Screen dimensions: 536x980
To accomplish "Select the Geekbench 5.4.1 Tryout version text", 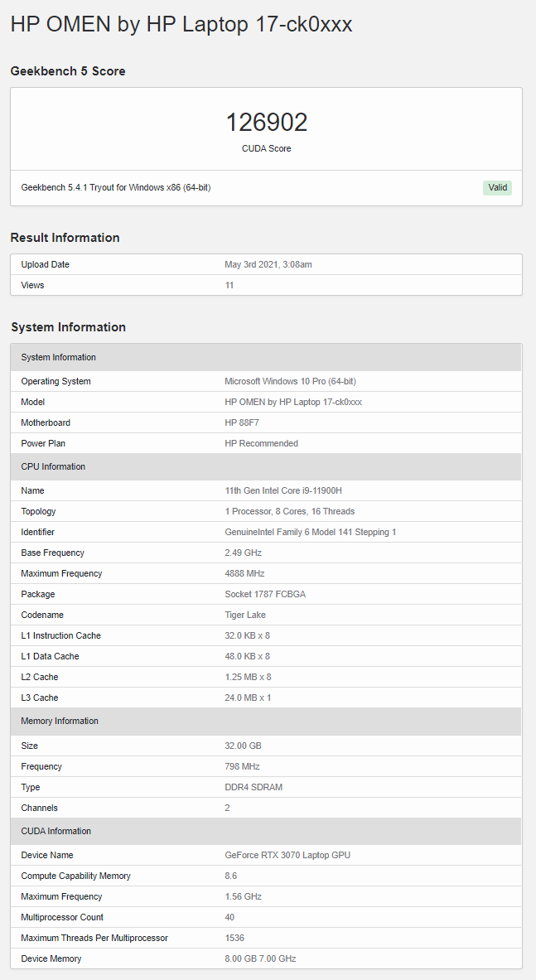I will (x=116, y=187).
